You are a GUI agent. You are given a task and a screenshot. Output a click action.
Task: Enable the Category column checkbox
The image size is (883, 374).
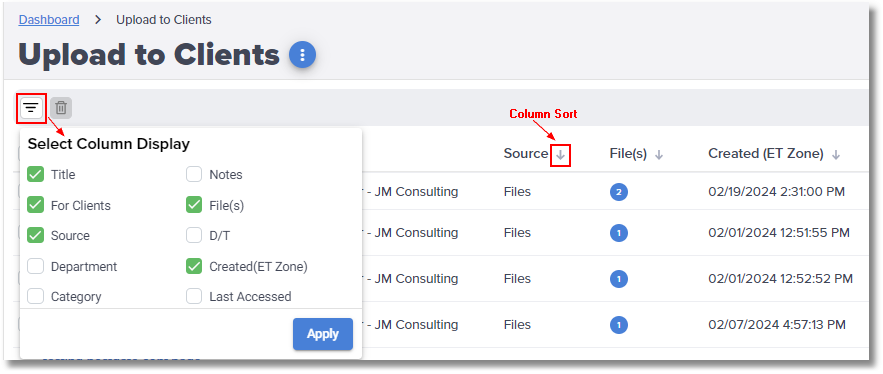35,296
